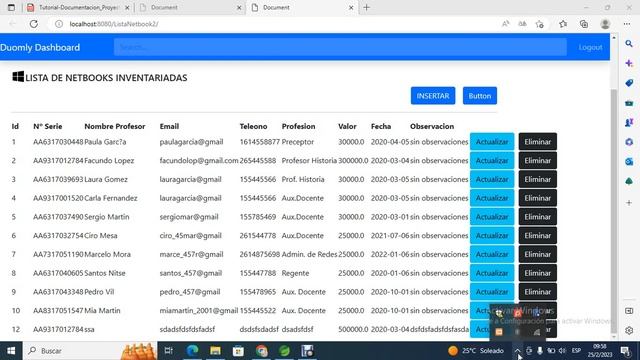Click the Logout link
The height and width of the screenshot is (360, 640).
point(590,47)
